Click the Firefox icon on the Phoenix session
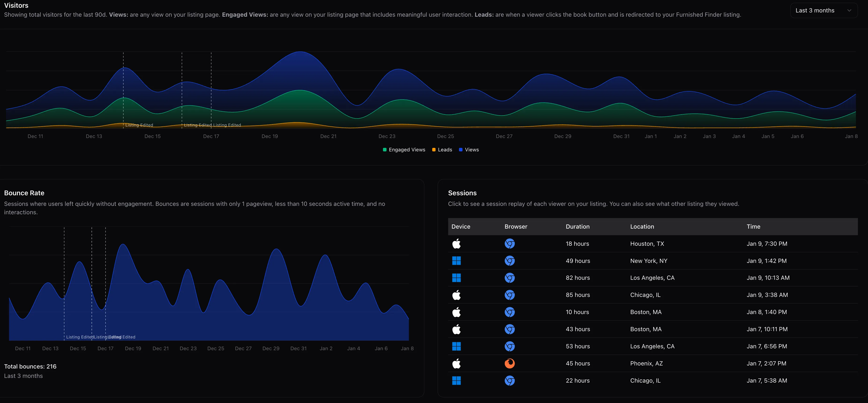 point(509,363)
